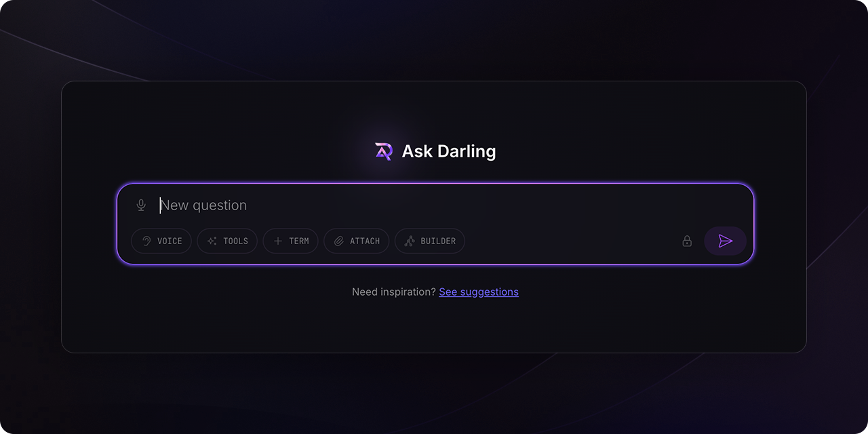
Task: Open the TOOLS option label
Action: [235, 241]
